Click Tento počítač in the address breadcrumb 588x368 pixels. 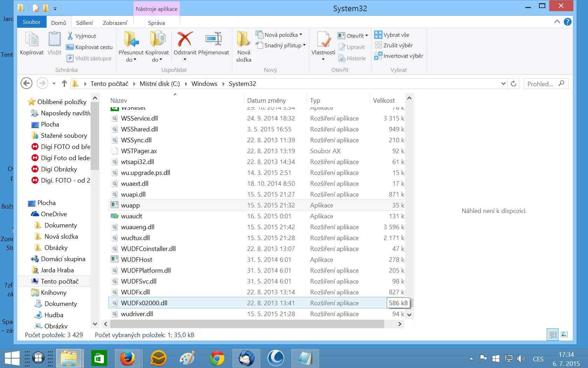tap(109, 84)
